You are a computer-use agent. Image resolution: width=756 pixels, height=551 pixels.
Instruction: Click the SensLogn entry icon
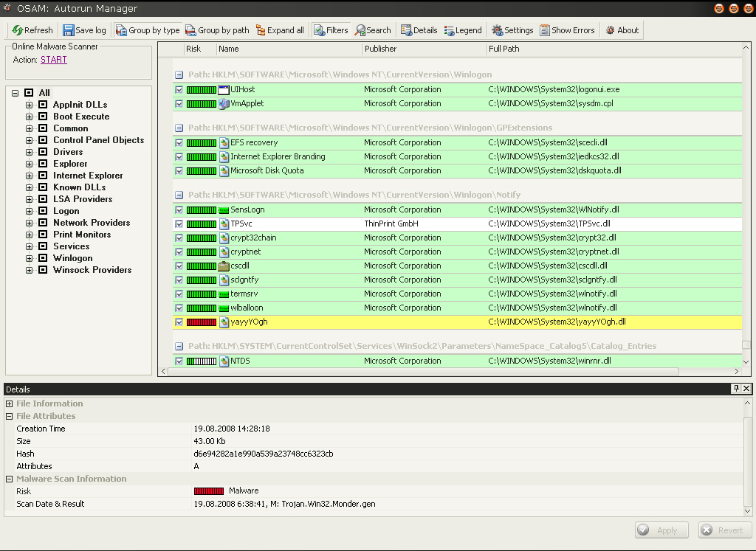coord(224,210)
